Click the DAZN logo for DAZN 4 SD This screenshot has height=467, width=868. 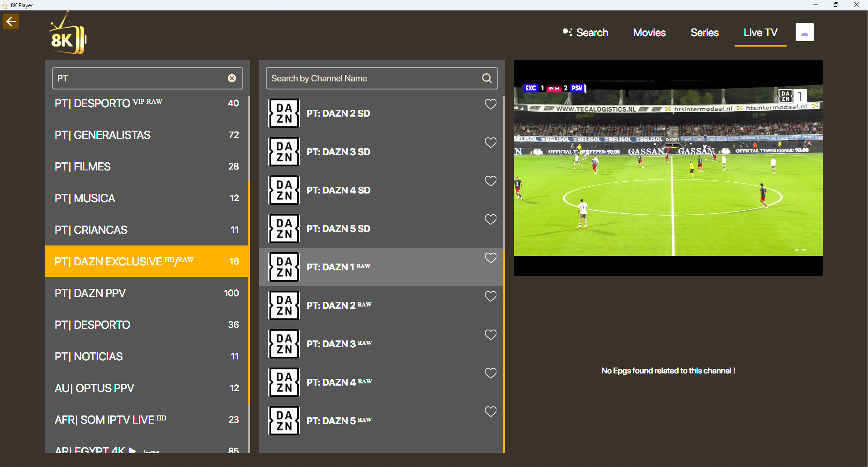pyautogui.click(x=284, y=190)
